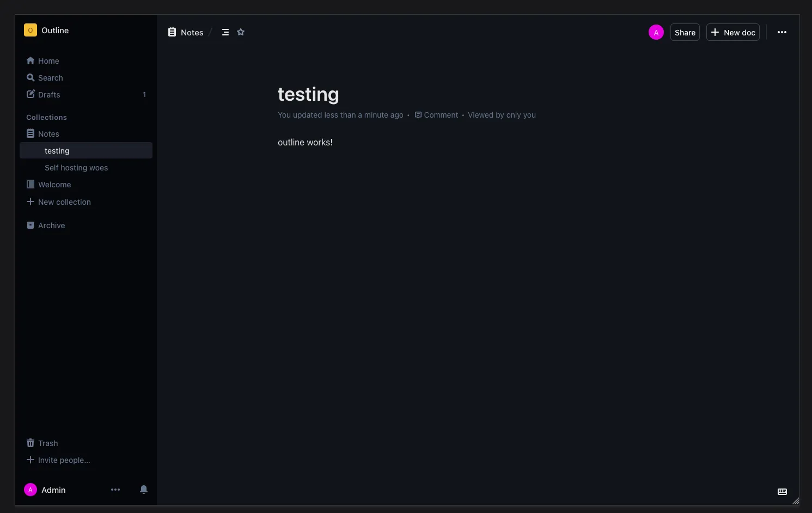The image size is (812, 513).
Task: Click the updated less than a minute ago text
Action: pos(341,115)
